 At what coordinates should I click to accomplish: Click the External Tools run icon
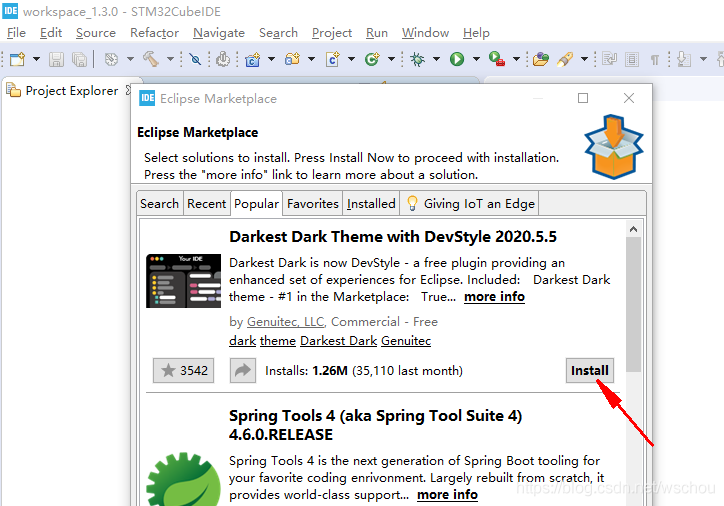(497, 59)
